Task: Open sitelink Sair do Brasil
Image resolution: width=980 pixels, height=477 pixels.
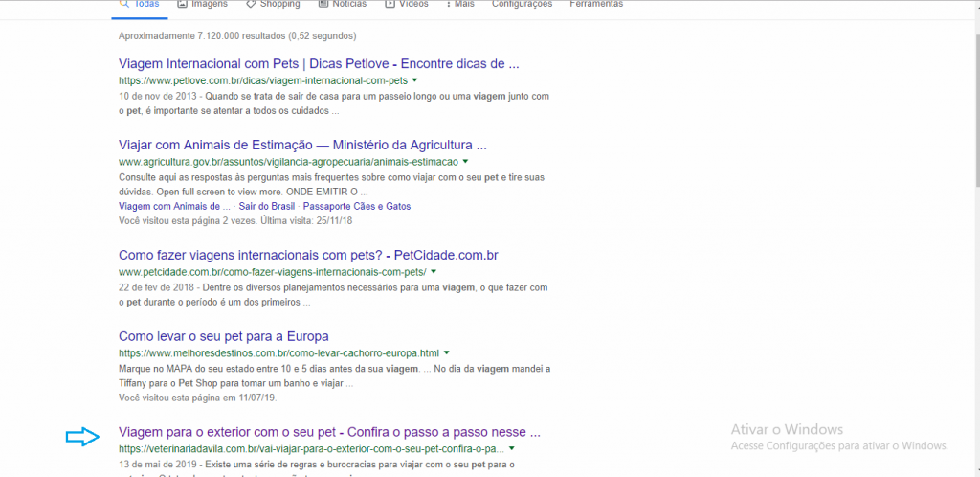Action: (269, 206)
